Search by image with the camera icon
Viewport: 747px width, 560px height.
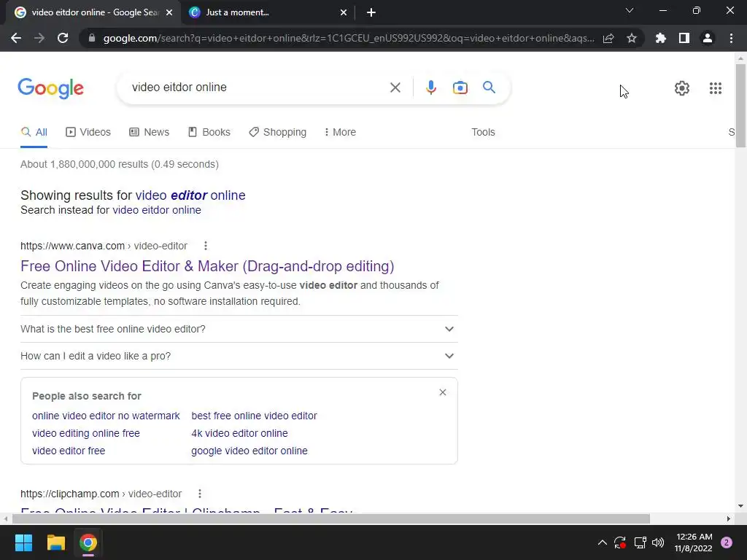[x=460, y=87]
